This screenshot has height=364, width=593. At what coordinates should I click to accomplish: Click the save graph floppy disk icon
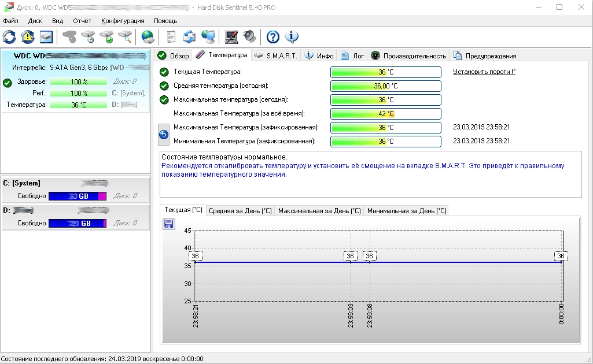pyautogui.click(x=169, y=224)
